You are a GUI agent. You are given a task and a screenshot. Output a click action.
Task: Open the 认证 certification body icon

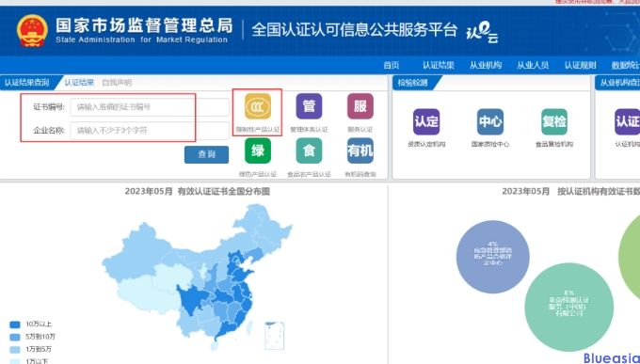[x=628, y=121]
